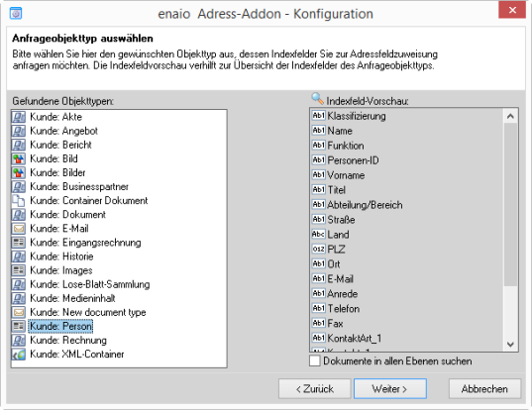Click the envelope icon beside Kunde: New document type
This screenshot has height=410, width=532.
[x=19, y=312]
